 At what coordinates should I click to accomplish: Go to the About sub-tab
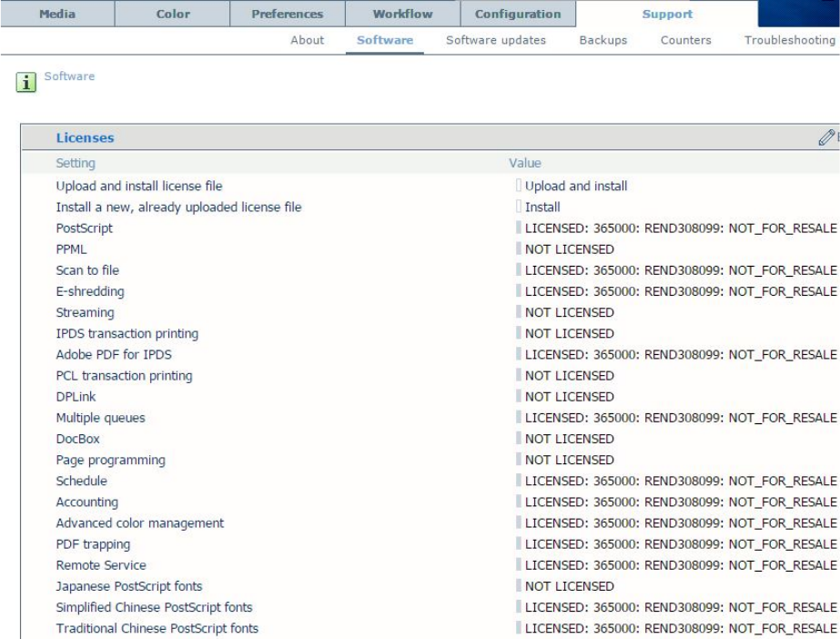(x=307, y=40)
